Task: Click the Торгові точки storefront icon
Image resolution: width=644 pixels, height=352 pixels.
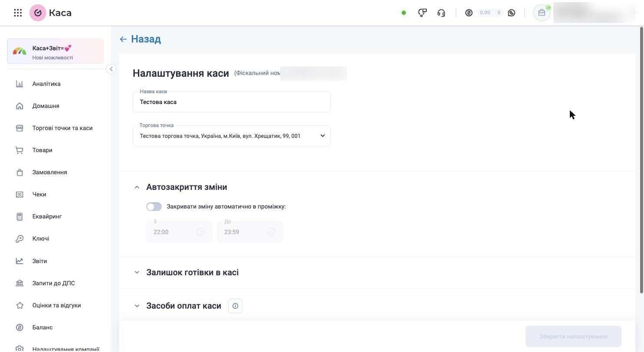Action: click(x=20, y=128)
